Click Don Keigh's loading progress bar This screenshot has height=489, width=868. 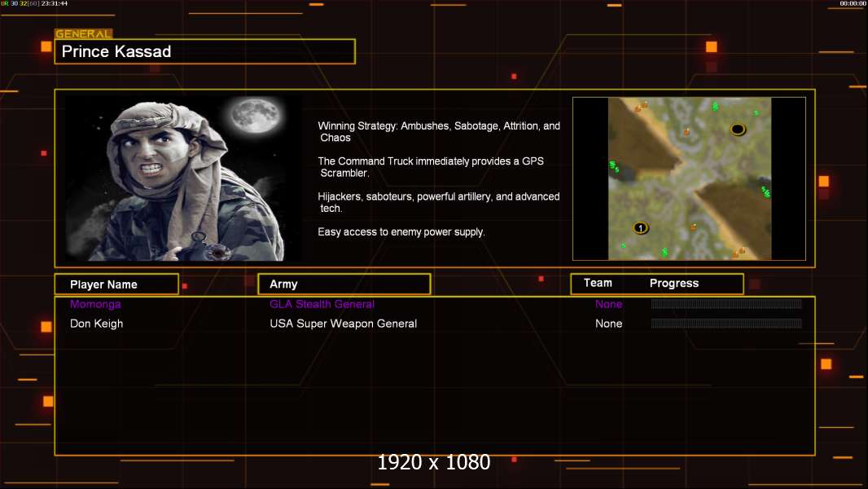tap(726, 323)
